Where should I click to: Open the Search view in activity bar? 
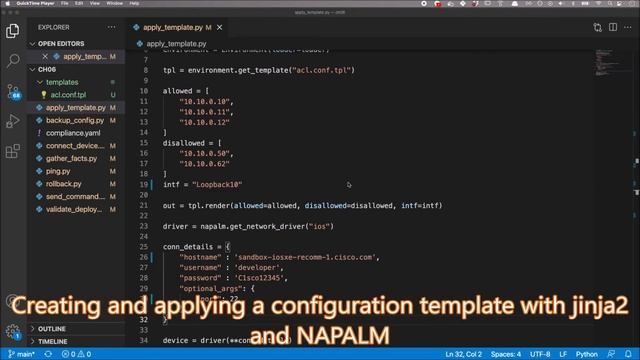tap(13, 60)
